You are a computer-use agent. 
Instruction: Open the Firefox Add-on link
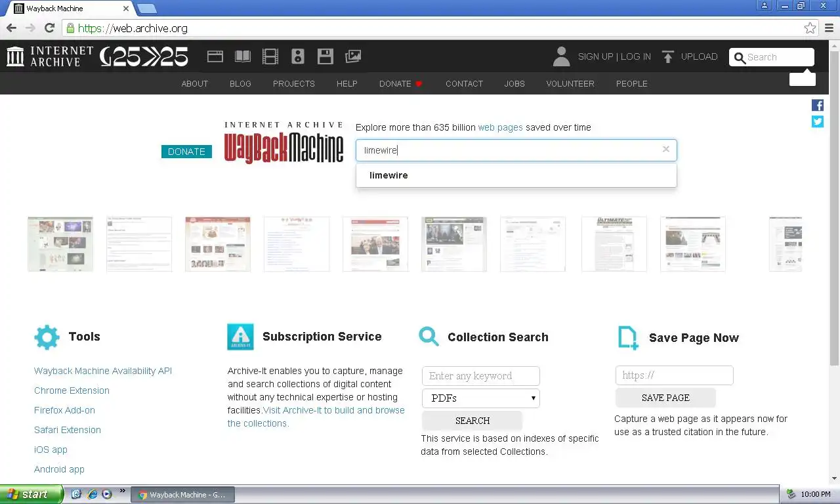pos(64,410)
